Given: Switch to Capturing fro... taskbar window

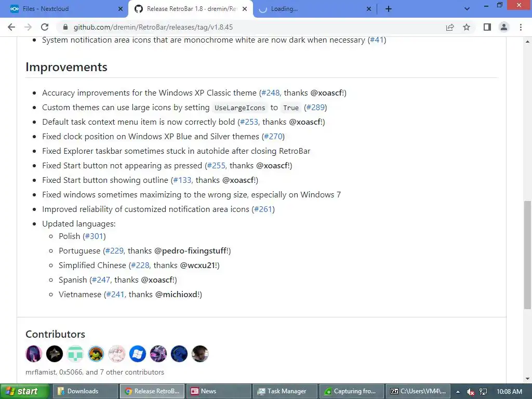Looking at the screenshot, I should coord(352,391).
